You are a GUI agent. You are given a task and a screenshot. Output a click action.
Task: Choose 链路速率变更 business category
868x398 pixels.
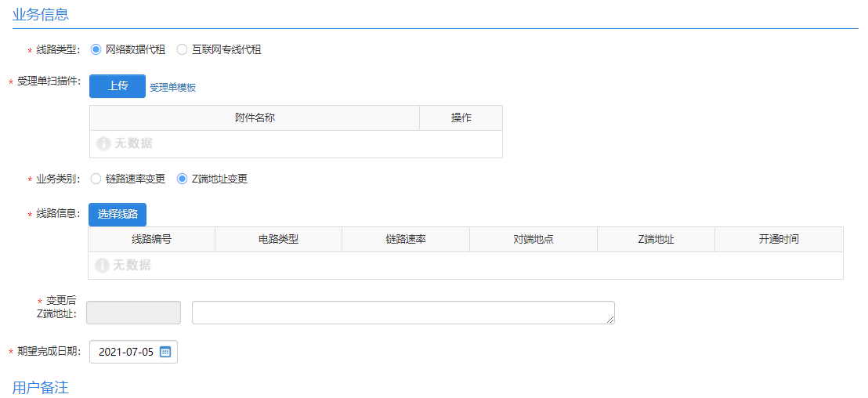[96, 179]
